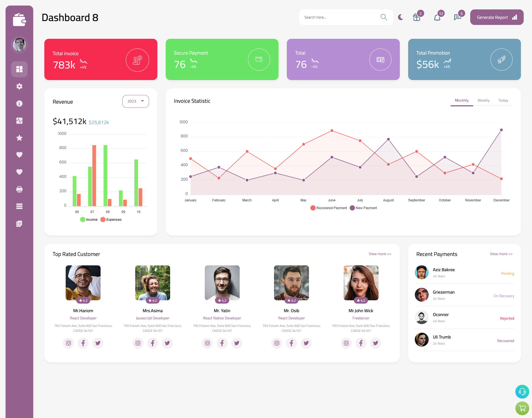Click the heart/liked icon in sidebar
The width and height of the screenshot is (532, 418).
pos(19,155)
